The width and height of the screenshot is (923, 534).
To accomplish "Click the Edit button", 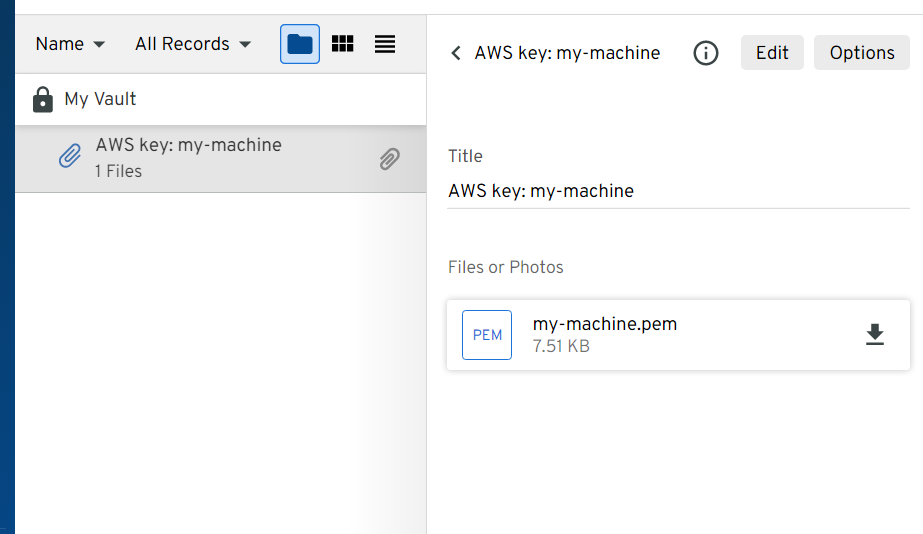I will (772, 53).
